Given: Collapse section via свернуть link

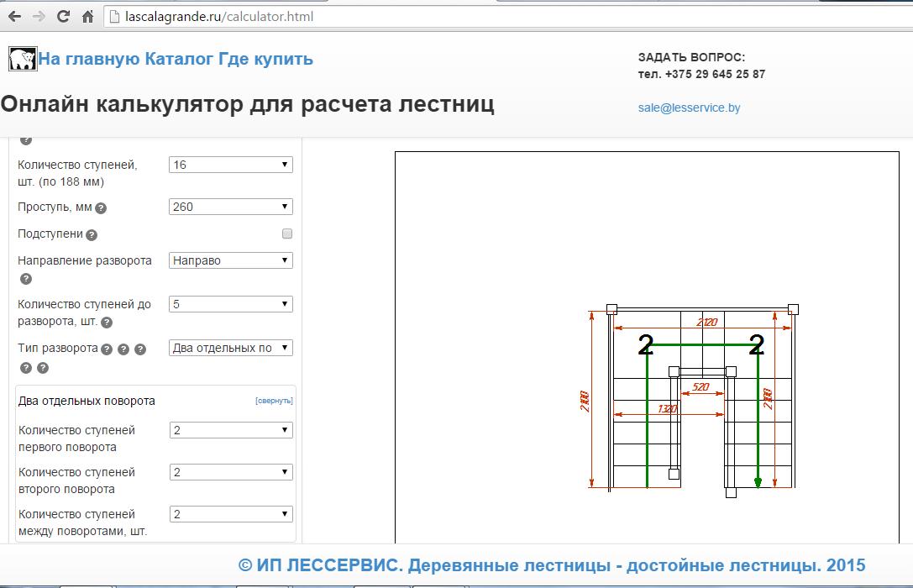Looking at the screenshot, I should (x=274, y=401).
